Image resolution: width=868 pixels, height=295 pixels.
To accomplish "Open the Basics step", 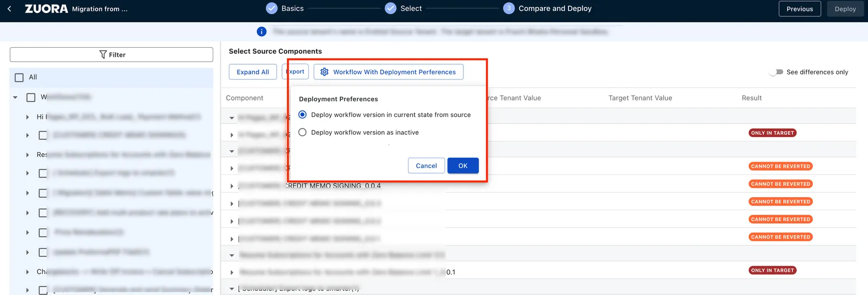I will (x=292, y=9).
